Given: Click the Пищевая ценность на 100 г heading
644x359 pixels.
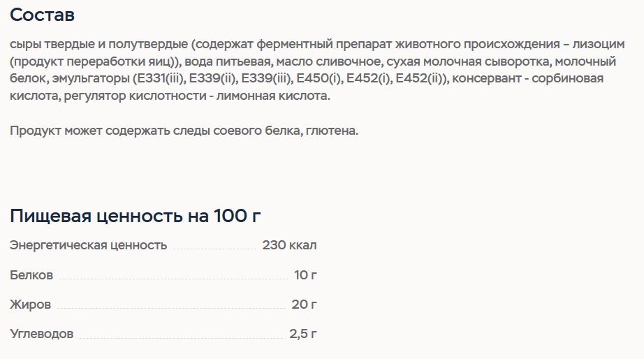Looking at the screenshot, I should (135, 216).
